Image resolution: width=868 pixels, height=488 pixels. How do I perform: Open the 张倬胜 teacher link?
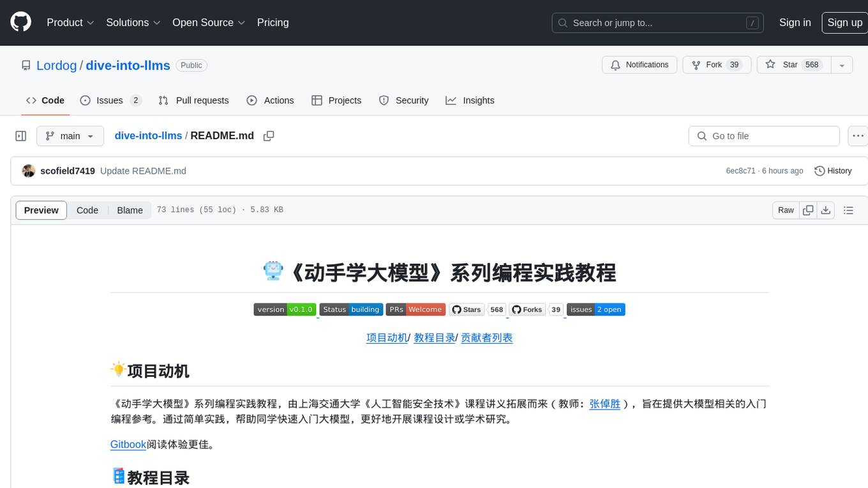pyautogui.click(x=605, y=404)
